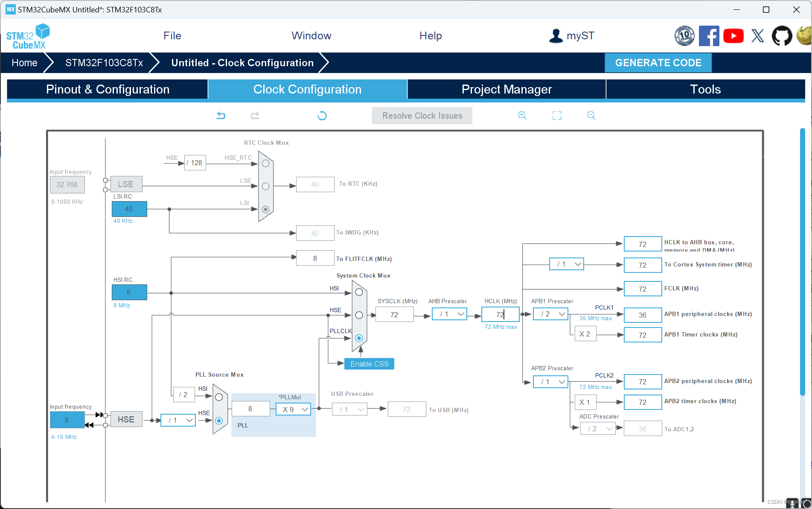Viewport: 812px width, 509px height.
Task: Click the LSI RC value 40 block
Action: [x=129, y=209]
